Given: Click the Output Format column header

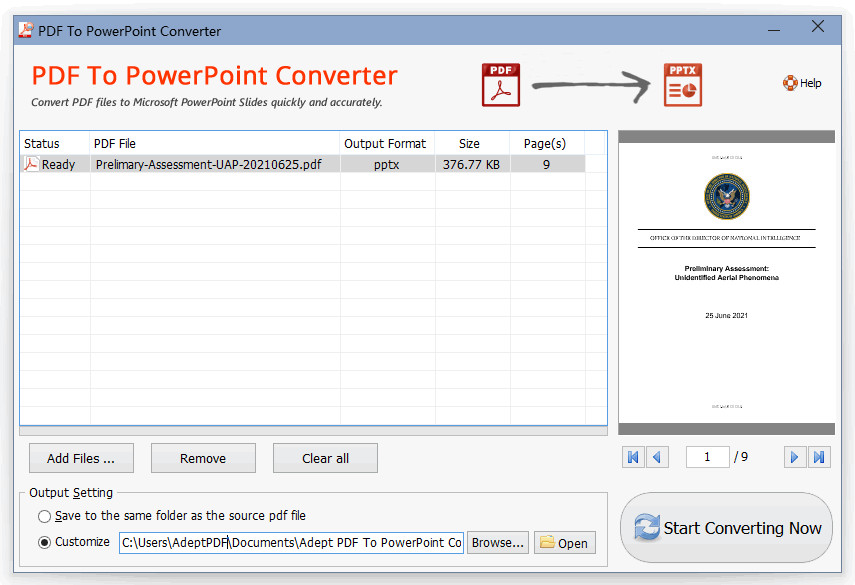Looking at the screenshot, I should tap(387, 143).
